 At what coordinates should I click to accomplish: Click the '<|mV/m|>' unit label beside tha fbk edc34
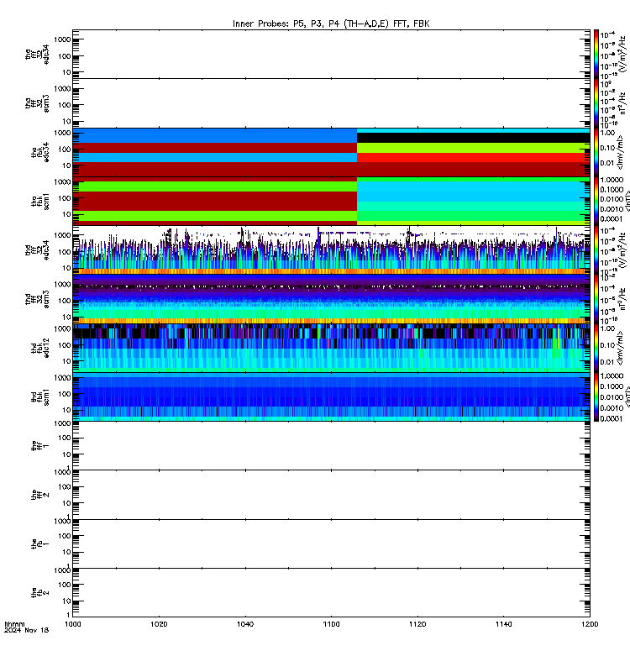click(620, 153)
